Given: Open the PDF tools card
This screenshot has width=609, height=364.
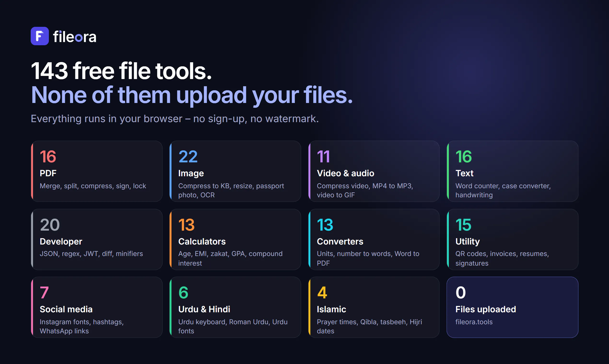Looking at the screenshot, I should [97, 171].
